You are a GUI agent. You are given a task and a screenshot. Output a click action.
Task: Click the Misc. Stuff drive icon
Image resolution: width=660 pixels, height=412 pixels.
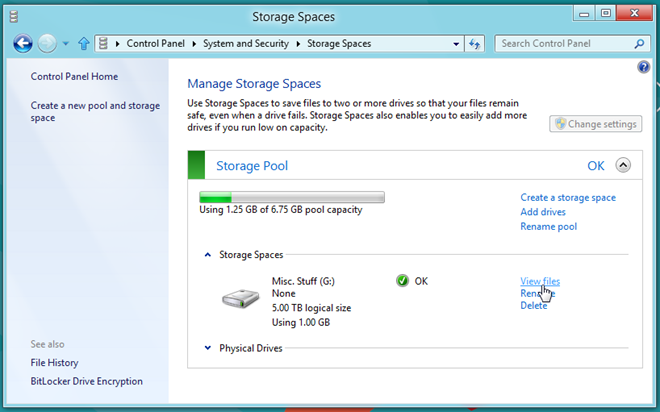click(x=241, y=299)
